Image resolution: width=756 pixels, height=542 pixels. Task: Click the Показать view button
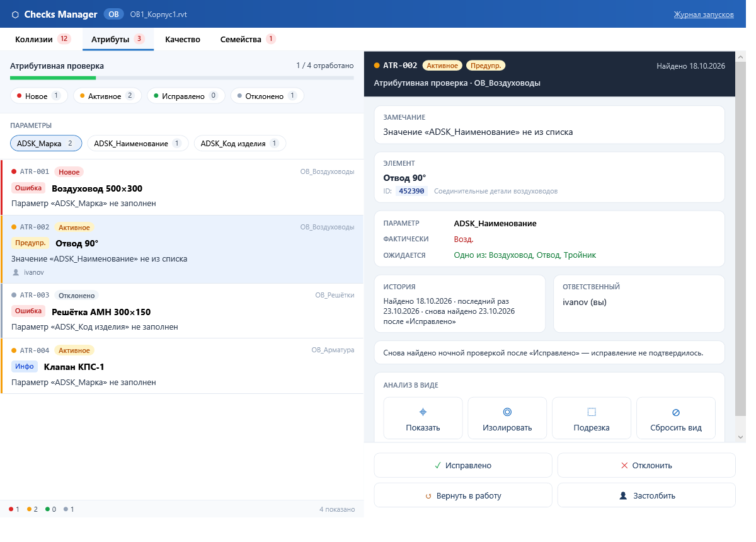click(423, 418)
